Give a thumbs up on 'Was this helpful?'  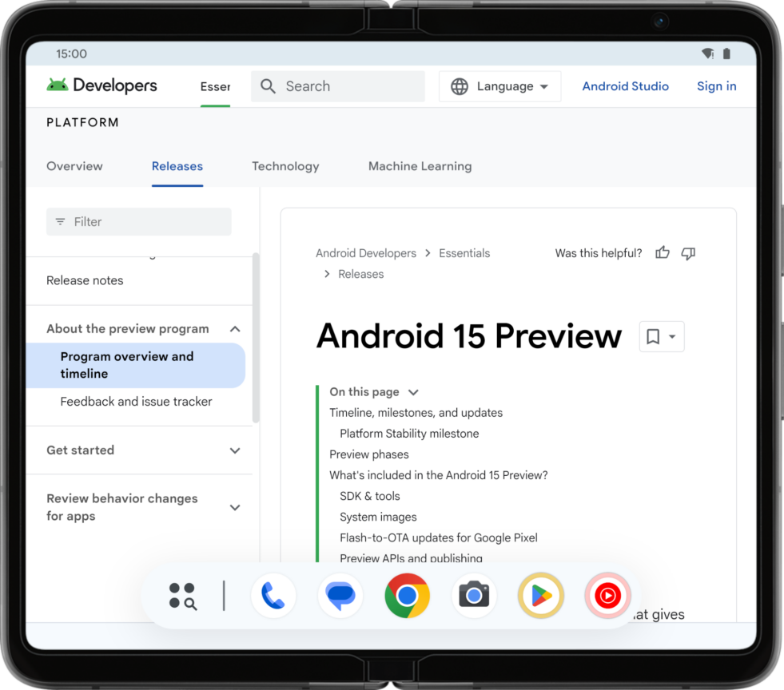click(662, 252)
